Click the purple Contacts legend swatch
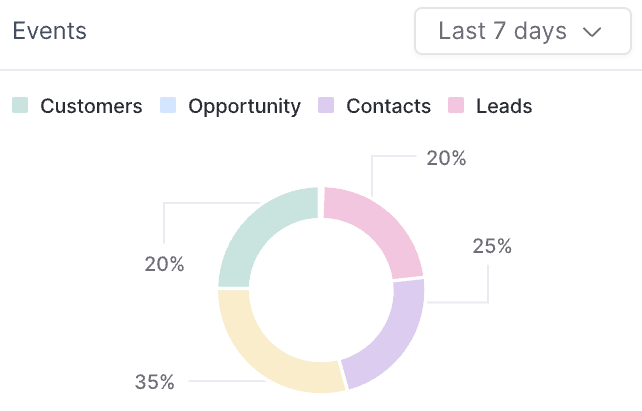Screen dimensions: 642x411 (326, 106)
